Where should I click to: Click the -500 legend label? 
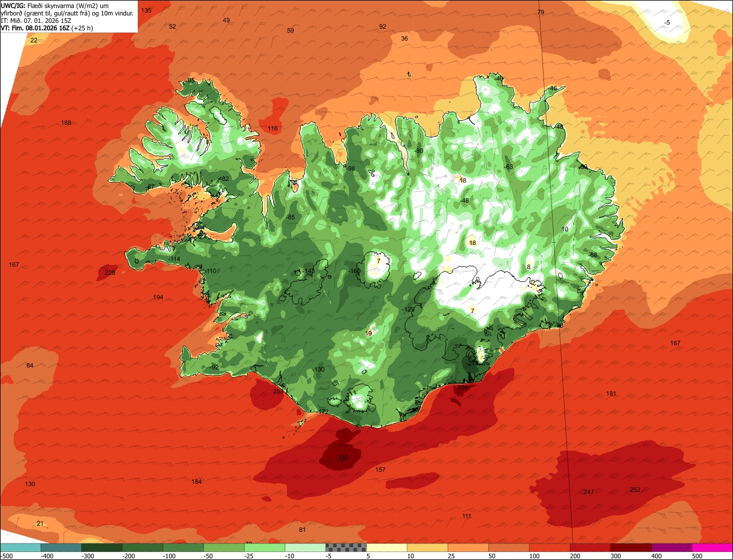click(x=6, y=556)
